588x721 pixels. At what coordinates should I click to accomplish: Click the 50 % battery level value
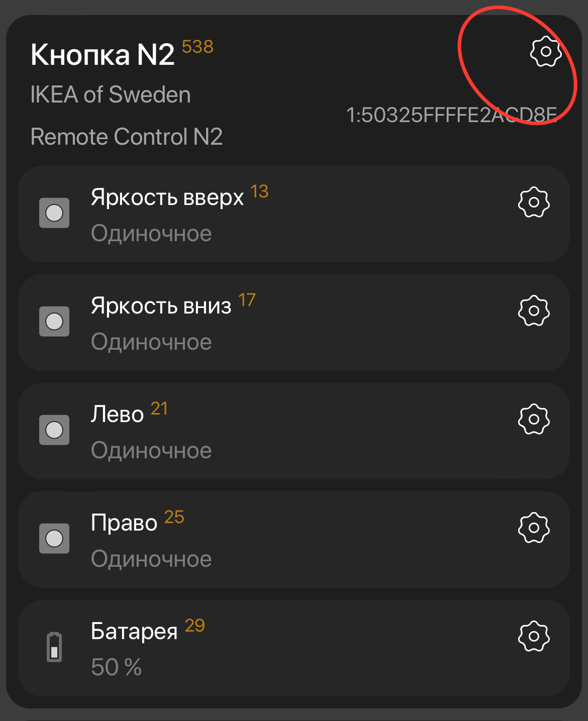click(x=116, y=667)
